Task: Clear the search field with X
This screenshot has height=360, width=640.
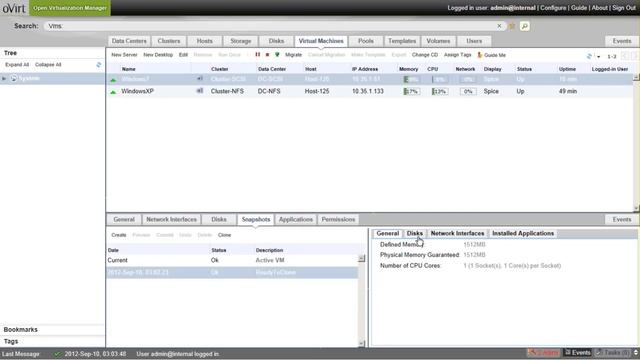Action: 499,26
